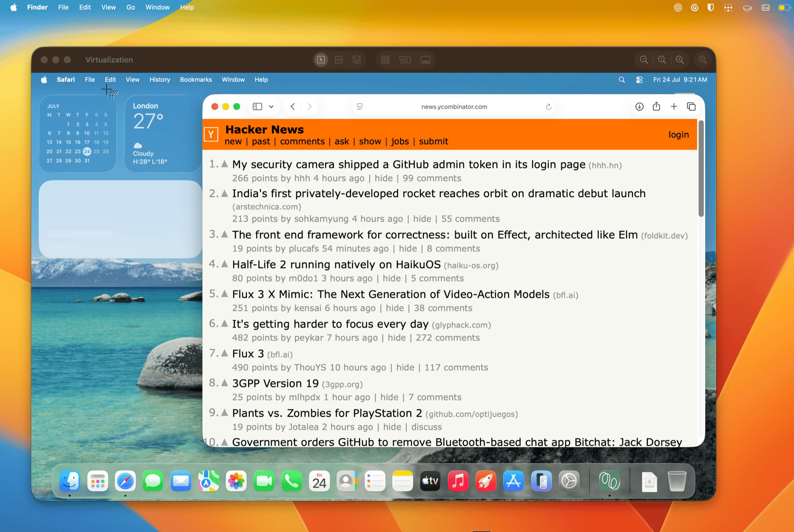Open Safari's Bookmarks menu
This screenshot has height=532, width=794.
[196, 79]
